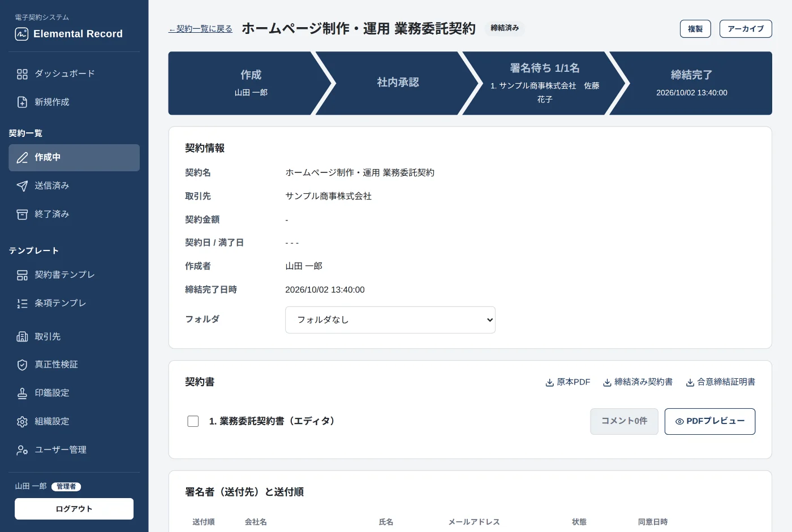The height and width of the screenshot is (532, 792).
Task: Click the 2026/10/02 13:40:00 締結完了日時 value
Action: 325,290
